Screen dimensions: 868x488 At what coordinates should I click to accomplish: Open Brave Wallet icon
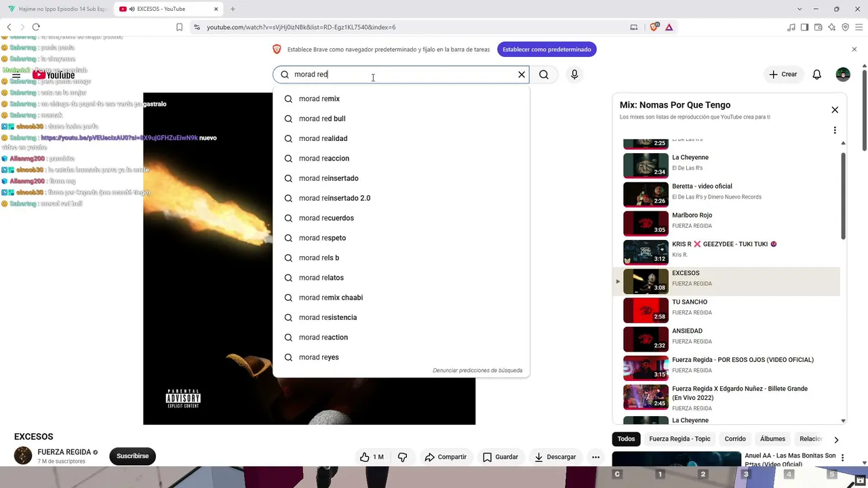(x=818, y=27)
